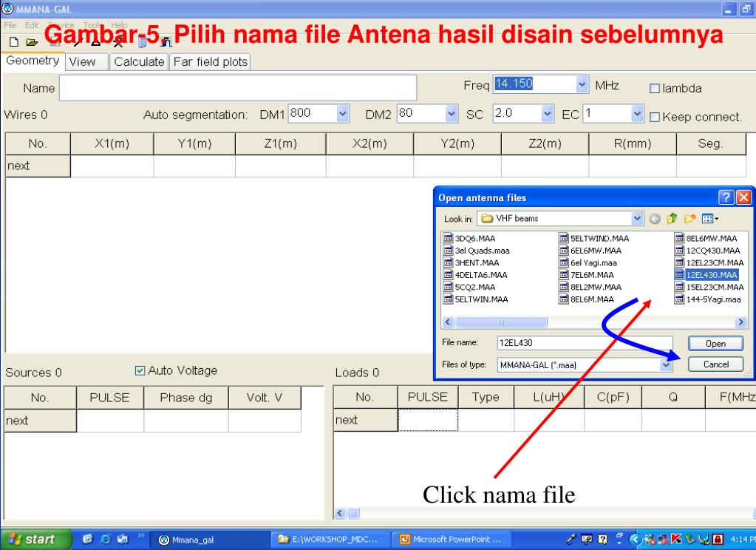Click the 8EL6MW.MAA file name
Image resolution: width=756 pixels, height=550 pixels.
tap(711, 238)
